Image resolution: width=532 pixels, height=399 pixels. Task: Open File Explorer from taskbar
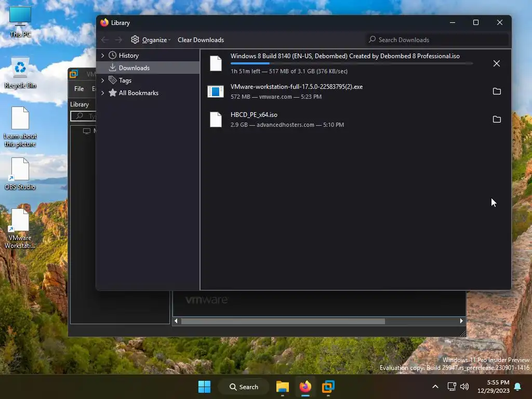(x=282, y=387)
